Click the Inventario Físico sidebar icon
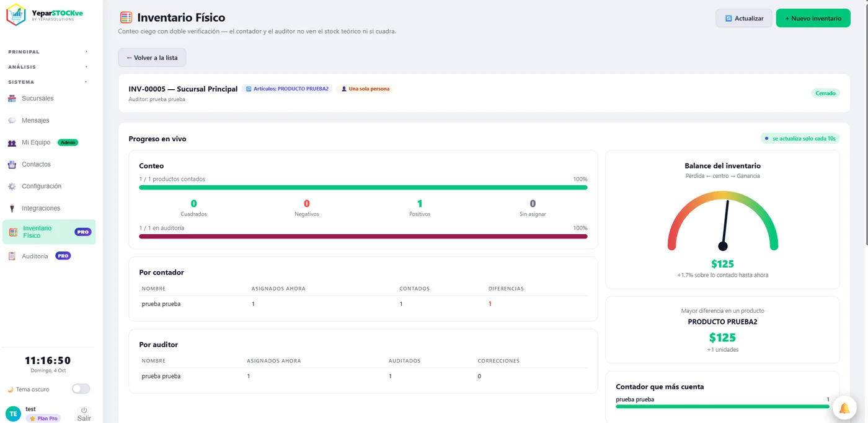868x423 pixels. pos(13,232)
